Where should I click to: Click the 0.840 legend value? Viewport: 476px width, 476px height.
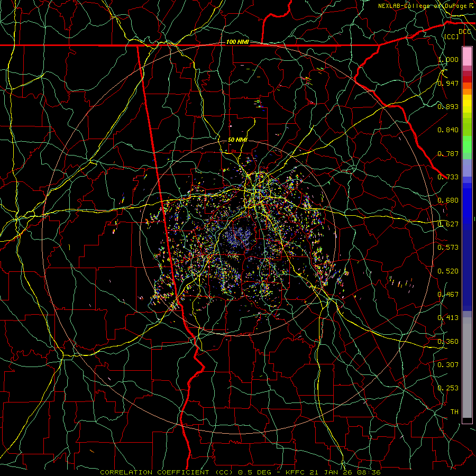click(x=448, y=130)
